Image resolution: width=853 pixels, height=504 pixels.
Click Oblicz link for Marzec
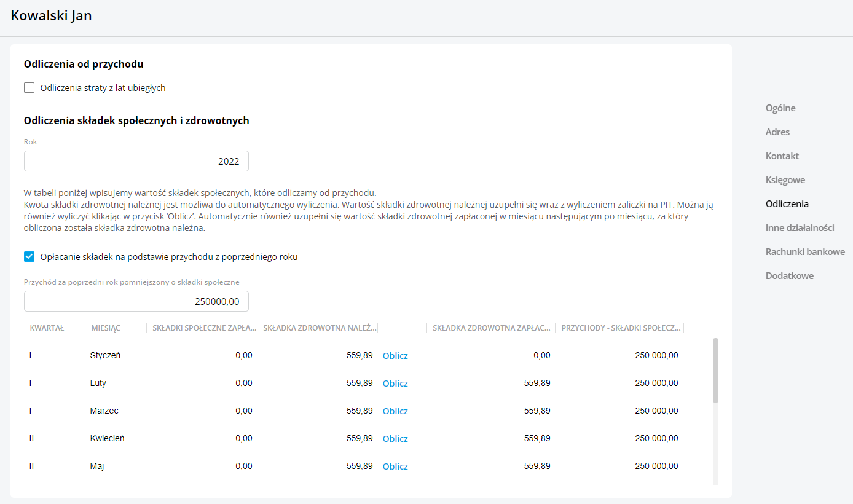(395, 411)
